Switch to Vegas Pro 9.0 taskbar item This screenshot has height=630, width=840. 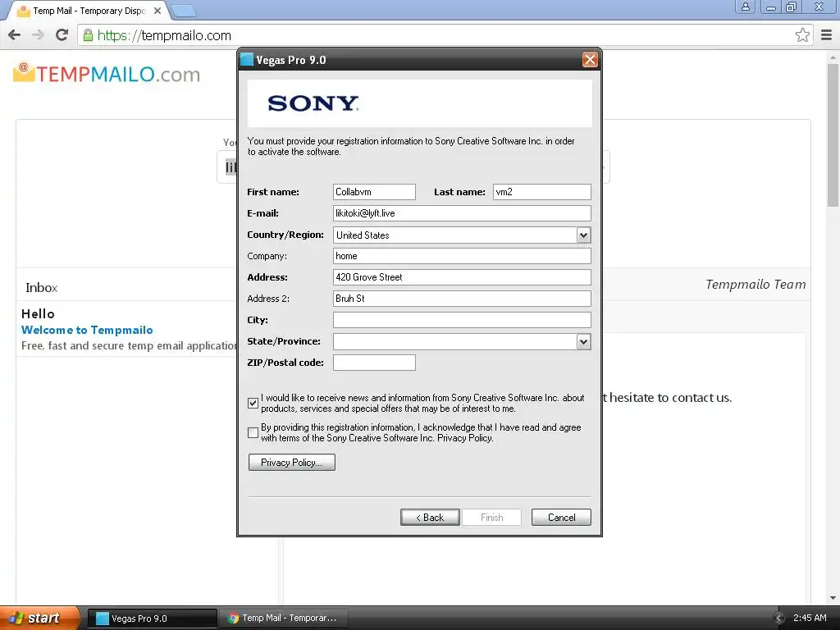pyautogui.click(x=152, y=619)
